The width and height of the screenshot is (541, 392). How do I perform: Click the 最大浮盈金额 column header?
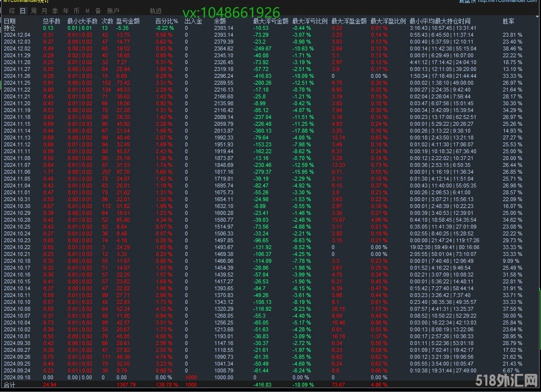pos(349,22)
